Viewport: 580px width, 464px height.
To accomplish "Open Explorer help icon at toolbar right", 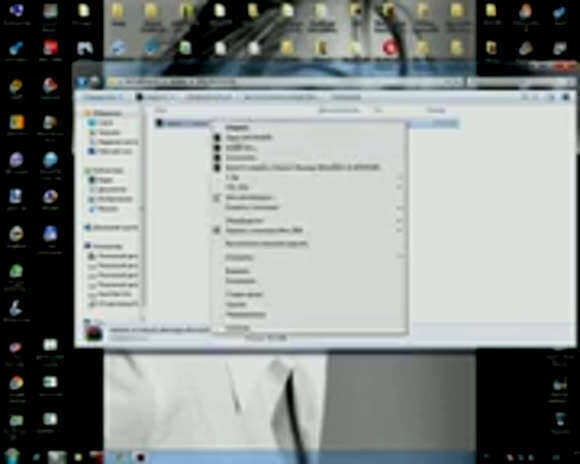I will (x=566, y=97).
